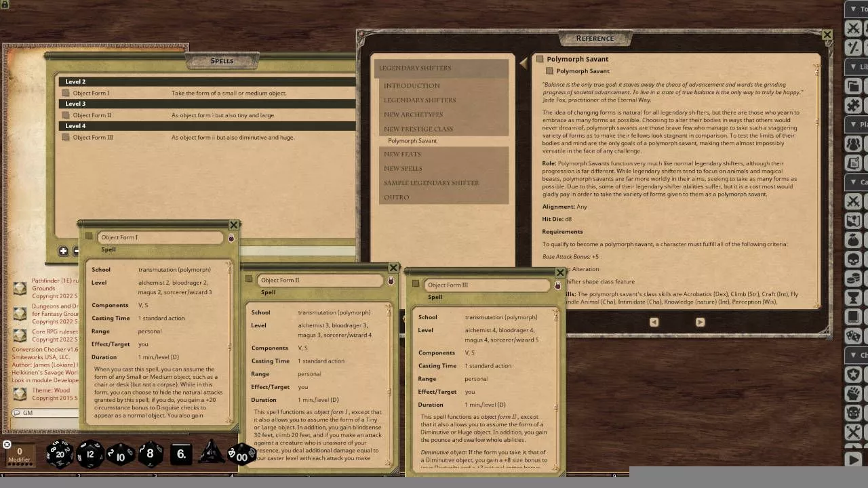Open the plus-minus modifiers sidebar icon
This screenshot has width=868, height=488.
click(x=854, y=47)
